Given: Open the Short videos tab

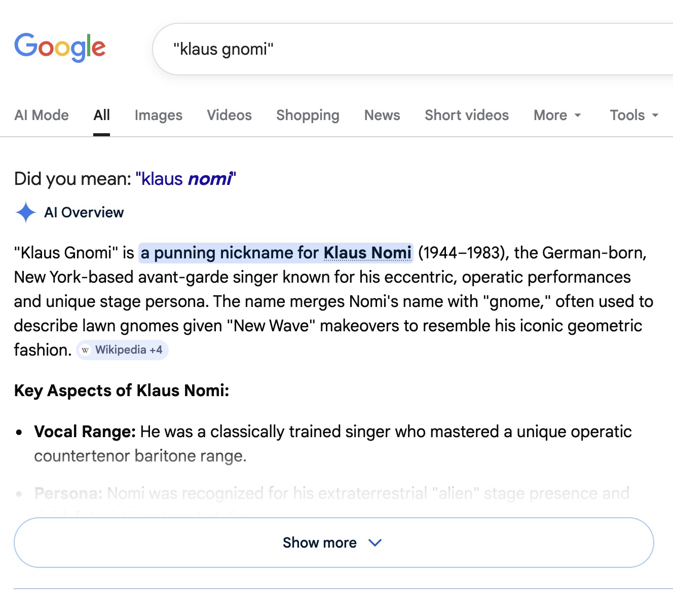Looking at the screenshot, I should pos(466,115).
